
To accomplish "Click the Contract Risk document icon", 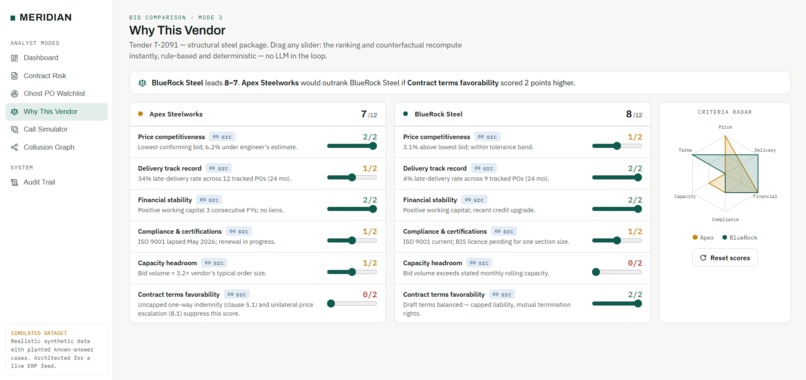I will coord(14,76).
